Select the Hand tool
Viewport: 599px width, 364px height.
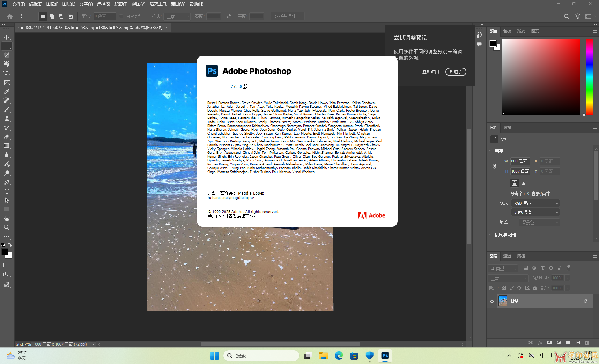click(7, 218)
